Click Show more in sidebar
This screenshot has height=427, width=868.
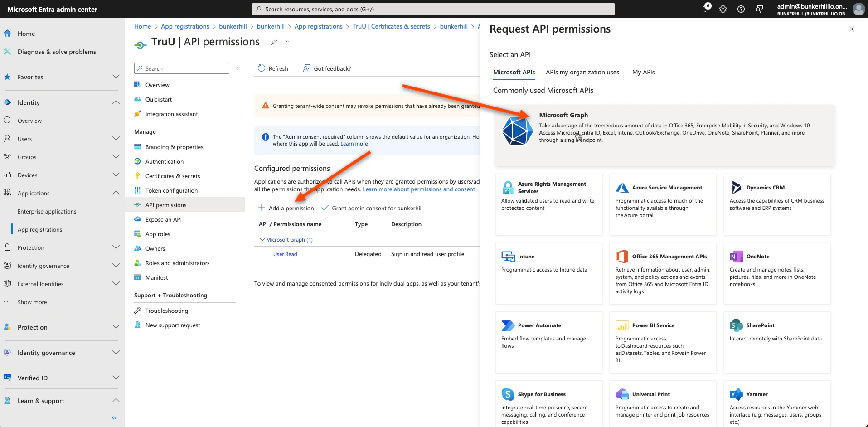pyautogui.click(x=32, y=302)
